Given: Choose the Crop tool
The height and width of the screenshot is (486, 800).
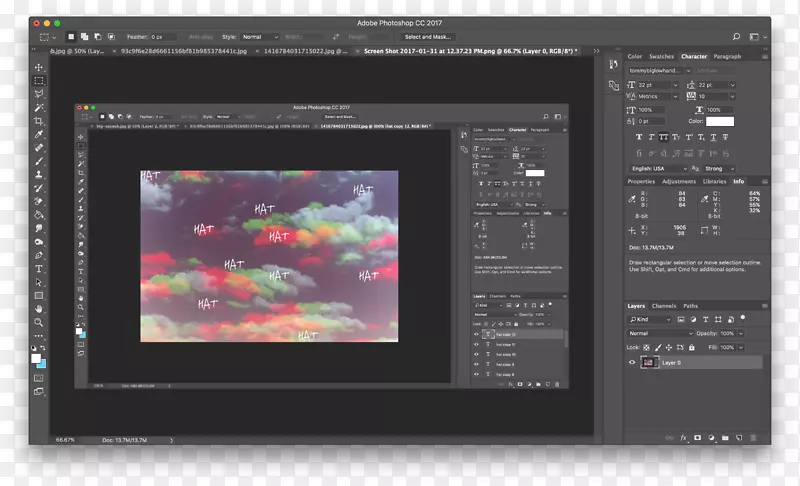Looking at the screenshot, I should (x=39, y=120).
